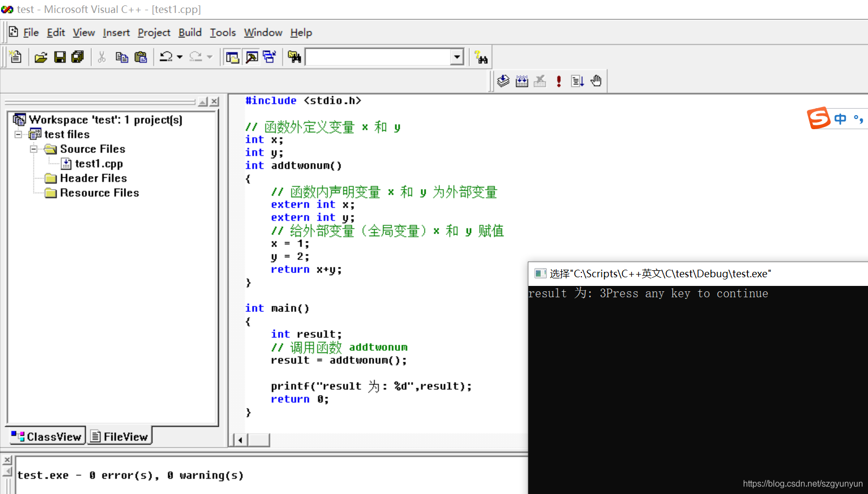Screen dimensions: 868x494
Task: Click the Undo arrow icon
Action: tap(166, 57)
